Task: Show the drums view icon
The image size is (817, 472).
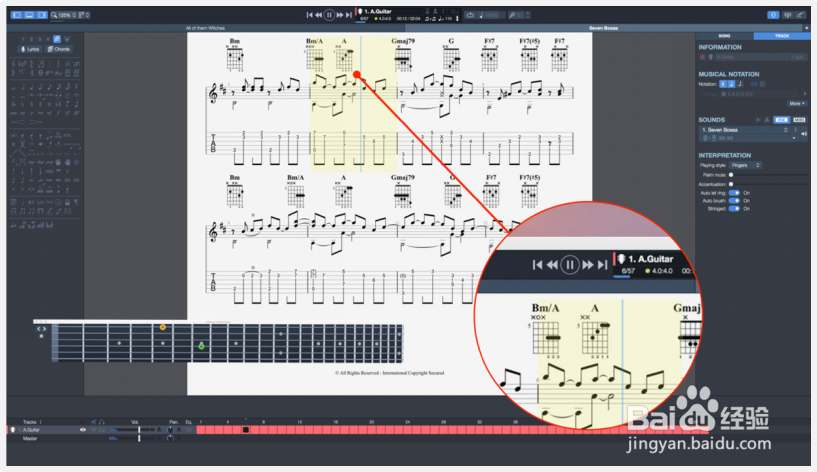Action: click(x=800, y=15)
